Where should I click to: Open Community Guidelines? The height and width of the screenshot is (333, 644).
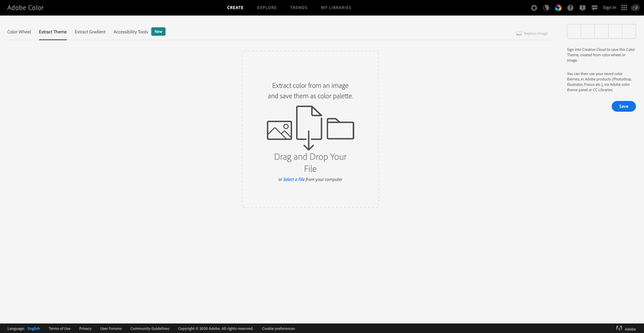pos(149,329)
